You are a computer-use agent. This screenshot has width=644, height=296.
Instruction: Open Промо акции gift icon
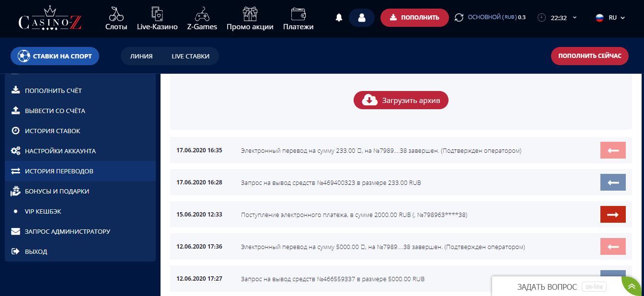(250, 13)
